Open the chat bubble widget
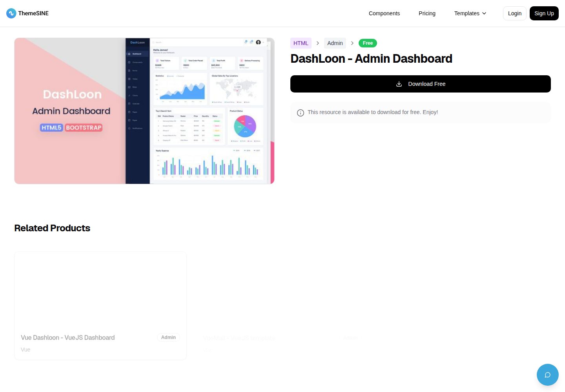This screenshot has width=565, height=392. tap(547, 375)
